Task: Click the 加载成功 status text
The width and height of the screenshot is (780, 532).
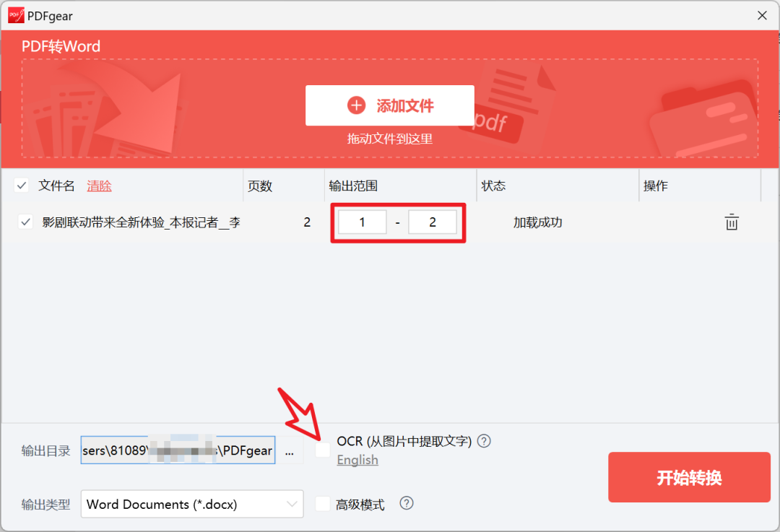Action: (x=538, y=222)
